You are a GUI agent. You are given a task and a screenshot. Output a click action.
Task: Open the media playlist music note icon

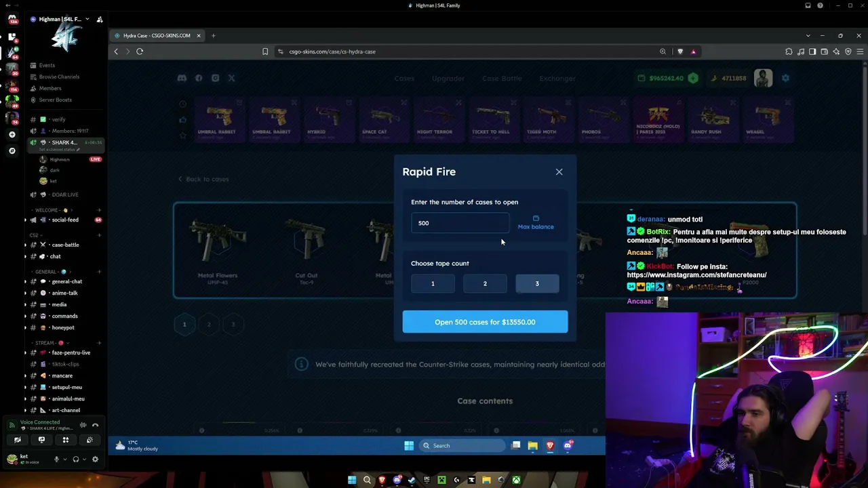(x=801, y=52)
